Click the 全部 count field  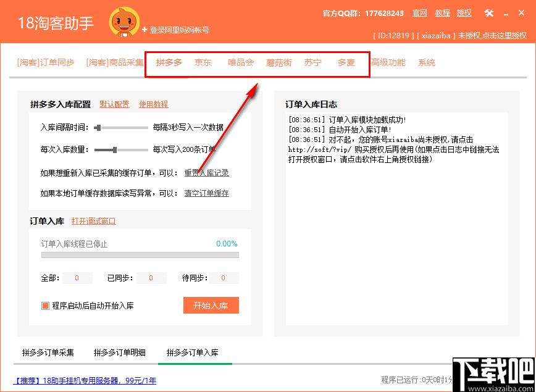point(77,278)
